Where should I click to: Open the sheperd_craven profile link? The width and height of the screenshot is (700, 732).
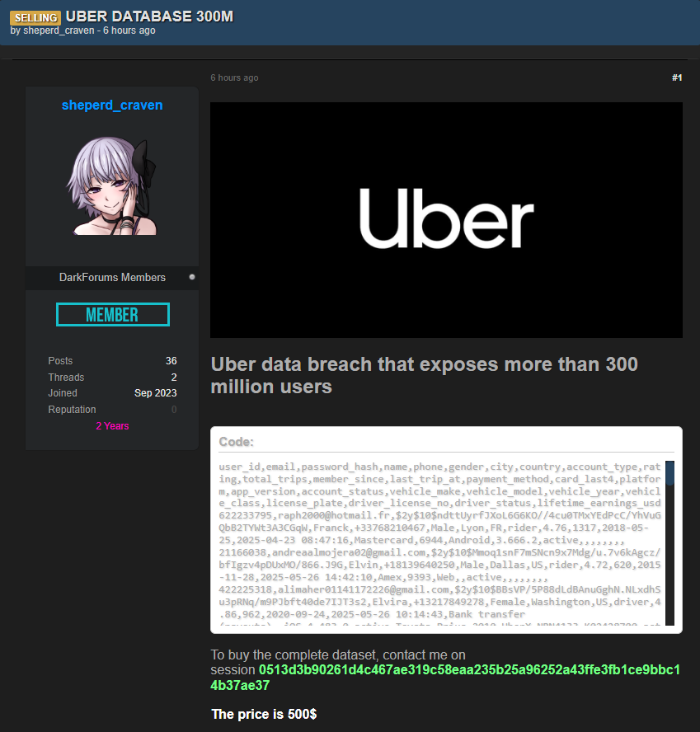click(x=112, y=105)
